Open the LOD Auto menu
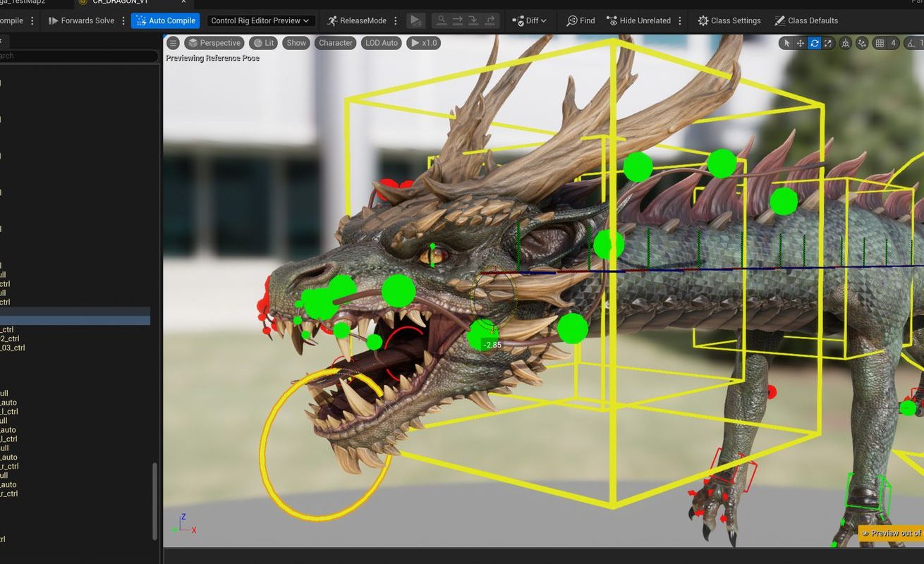This screenshot has height=564, width=924. click(382, 43)
